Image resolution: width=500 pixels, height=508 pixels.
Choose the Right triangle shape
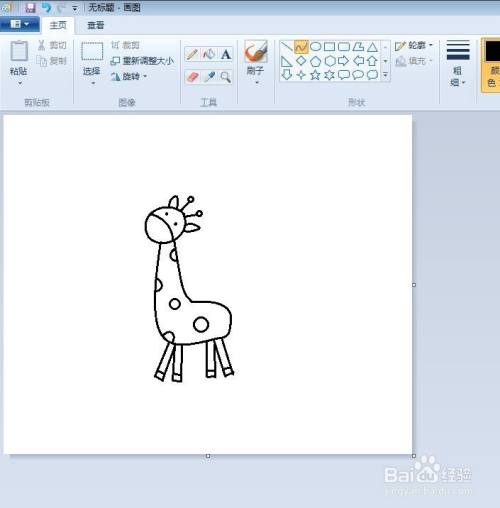click(287, 61)
